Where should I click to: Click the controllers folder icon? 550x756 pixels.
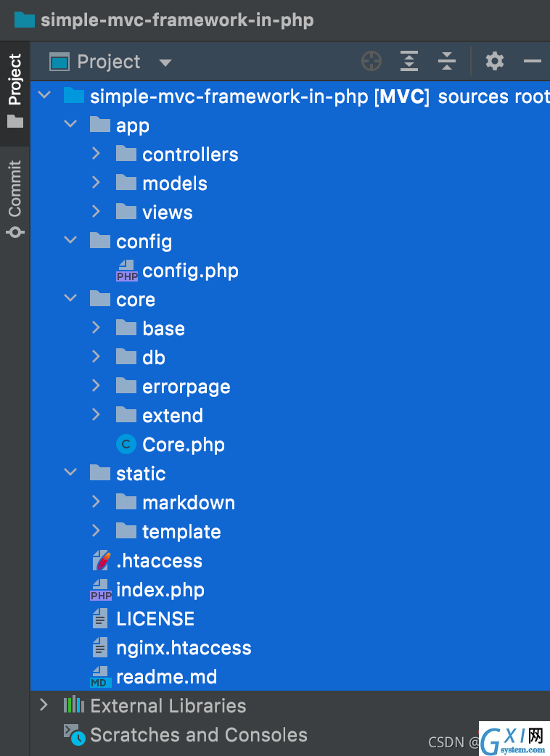pos(126,153)
